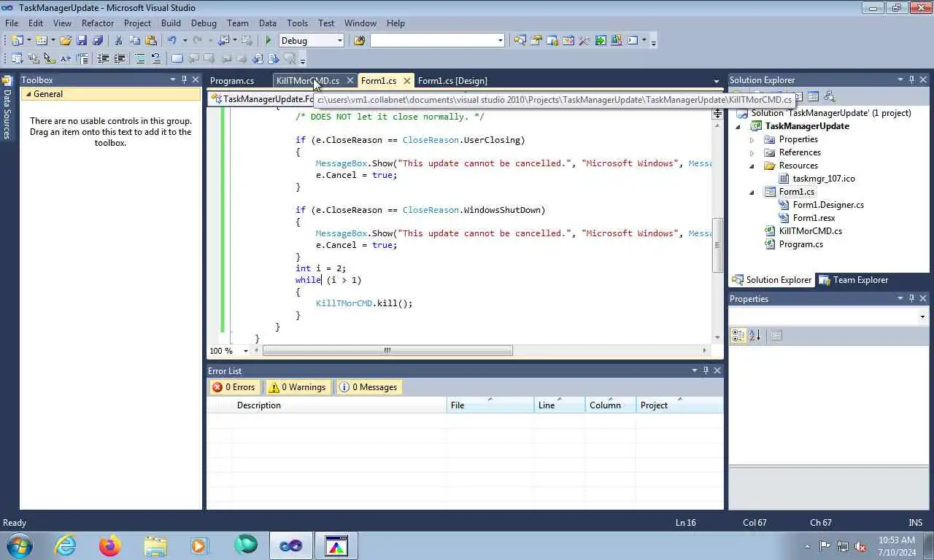Expand the Properties node in solution tree
Viewport: 934px width, 560px height.
752,139
